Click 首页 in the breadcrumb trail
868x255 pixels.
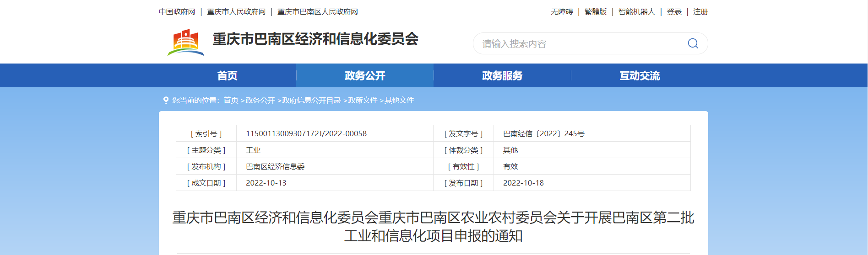231,100
